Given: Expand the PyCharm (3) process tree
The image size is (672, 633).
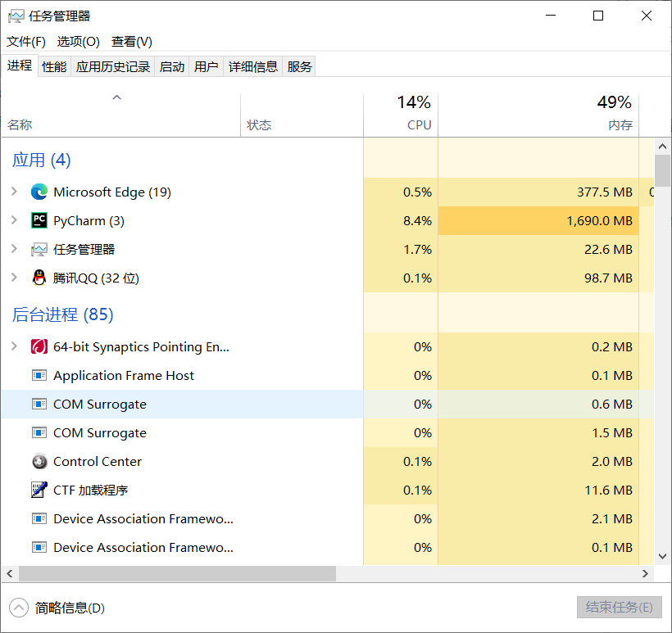Looking at the screenshot, I should point(15,220).
